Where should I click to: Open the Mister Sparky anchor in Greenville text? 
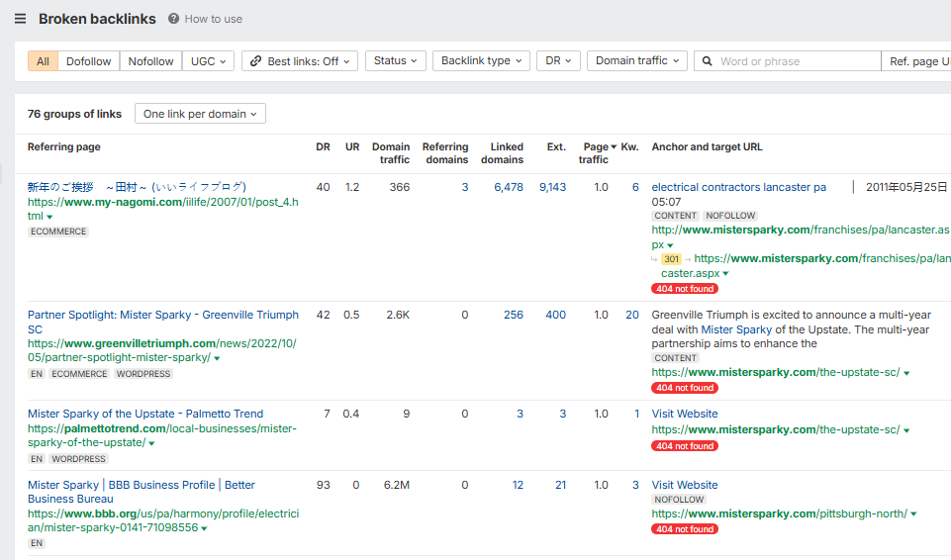click(x=736, y=329)
